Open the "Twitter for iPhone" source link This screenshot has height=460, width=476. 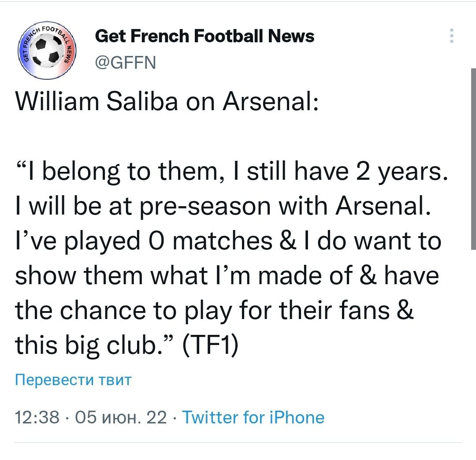pyautogui.click(x=253, y=417)
